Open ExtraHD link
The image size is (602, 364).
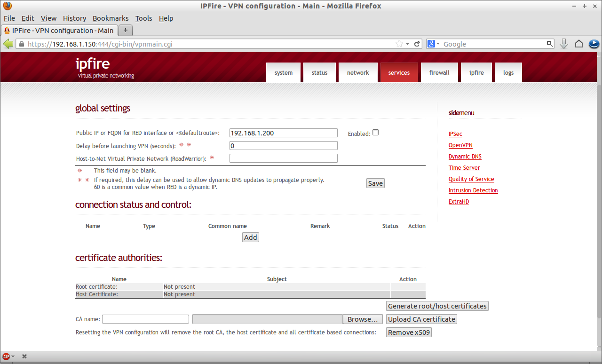point(459,202)
